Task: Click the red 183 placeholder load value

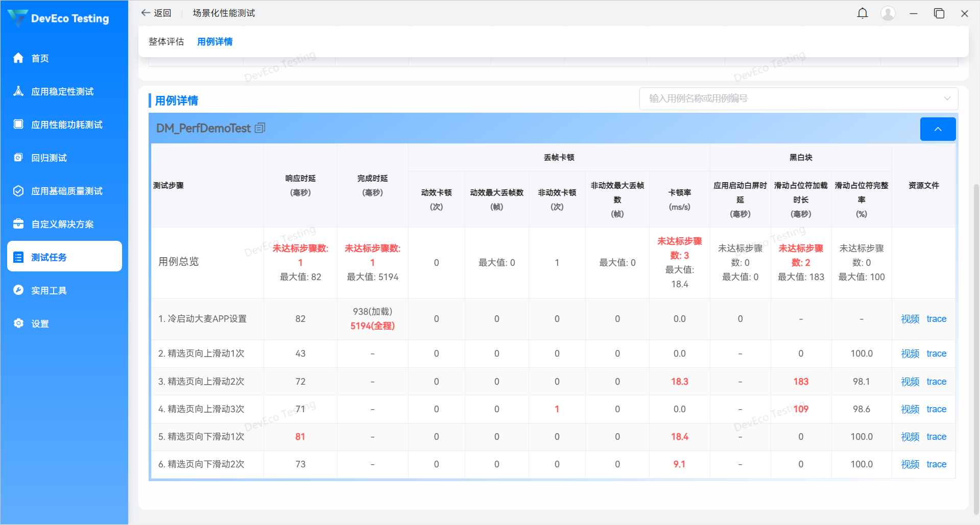Action: coord(801,382)
